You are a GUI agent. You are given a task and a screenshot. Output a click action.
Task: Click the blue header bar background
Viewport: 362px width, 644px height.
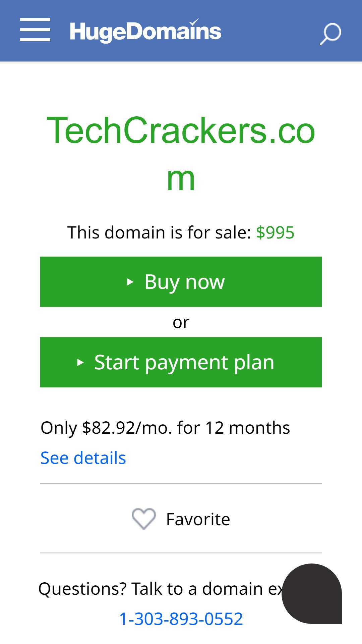pos(268,31)
